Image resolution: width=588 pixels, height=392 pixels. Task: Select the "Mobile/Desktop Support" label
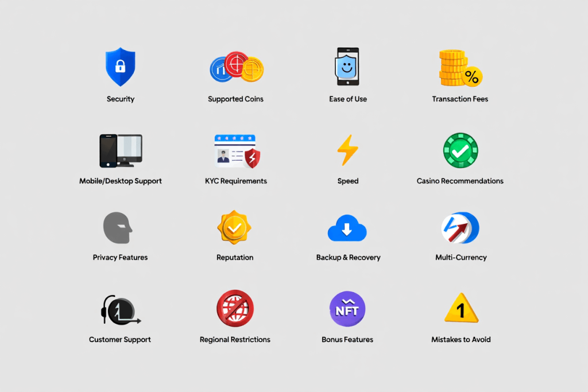point(121,181)
